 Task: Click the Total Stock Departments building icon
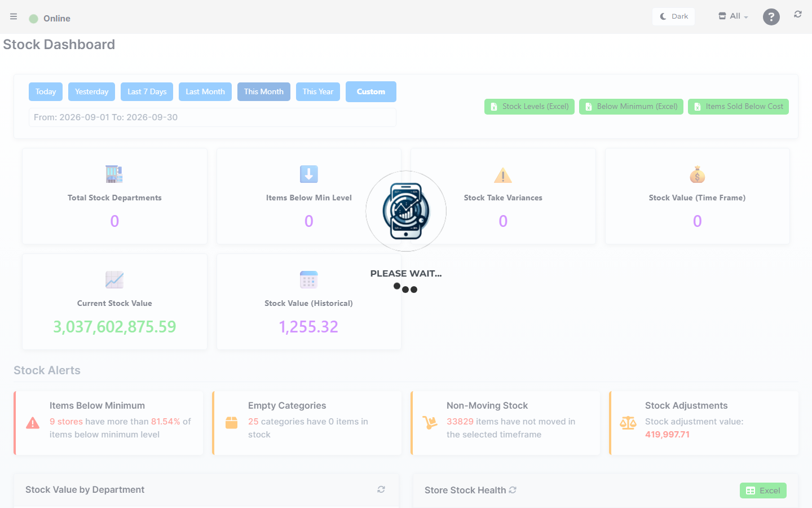(x=114, y=174)
